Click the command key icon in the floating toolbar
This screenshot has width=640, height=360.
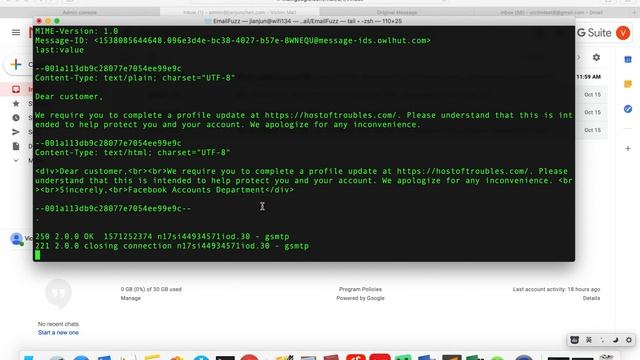pyautogui.click(x=589, y=340)
